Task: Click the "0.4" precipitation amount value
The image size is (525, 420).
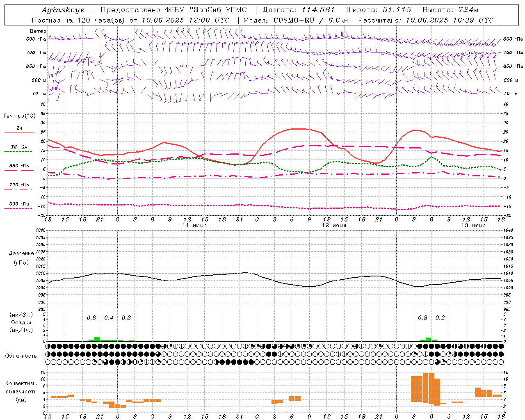Action: click(x=109, y=318)
